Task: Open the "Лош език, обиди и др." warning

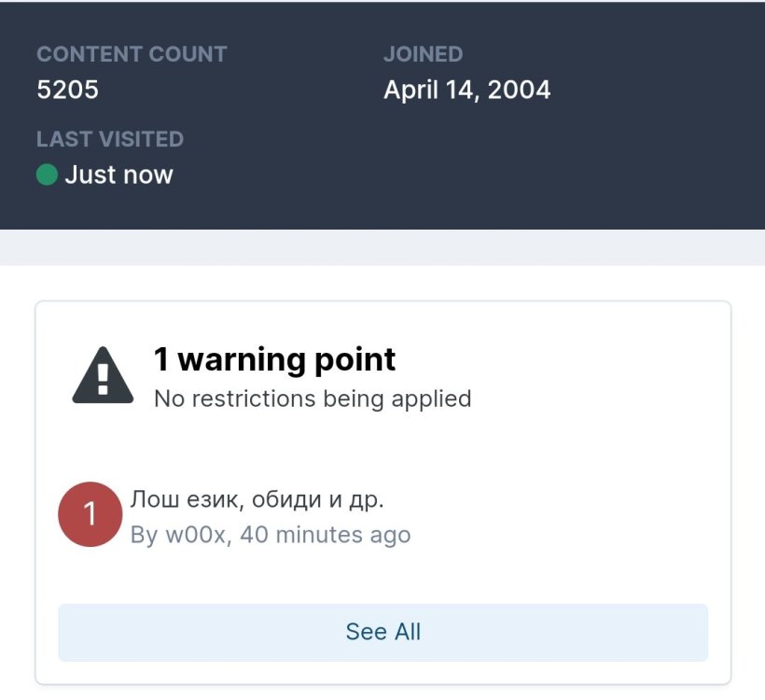Action: pyautogui.click(x=257, y=500)
